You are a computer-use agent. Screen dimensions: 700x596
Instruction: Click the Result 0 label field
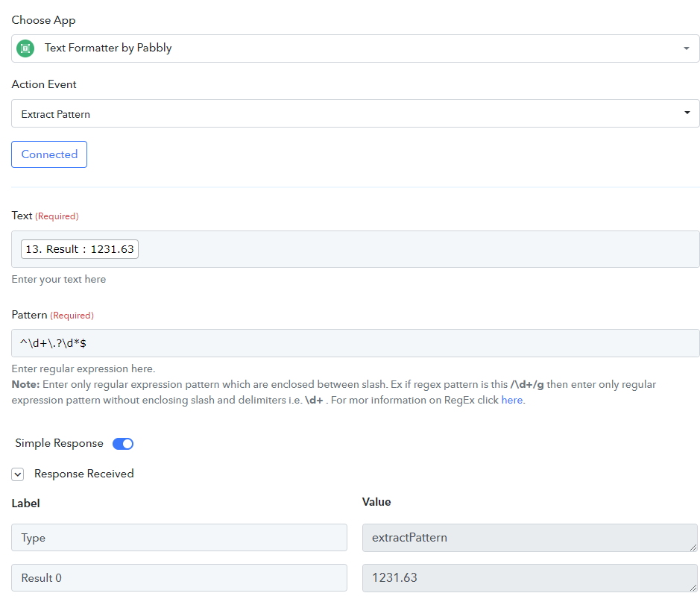(x=179, y=577)
